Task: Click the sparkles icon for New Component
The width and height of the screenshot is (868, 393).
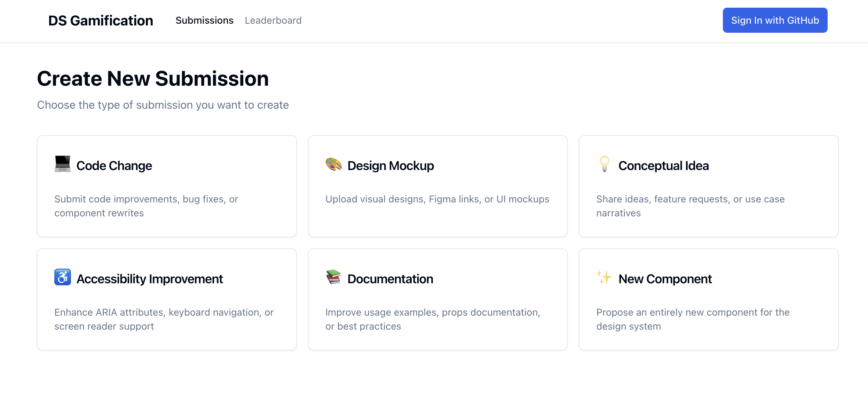Action: (605, 277)
